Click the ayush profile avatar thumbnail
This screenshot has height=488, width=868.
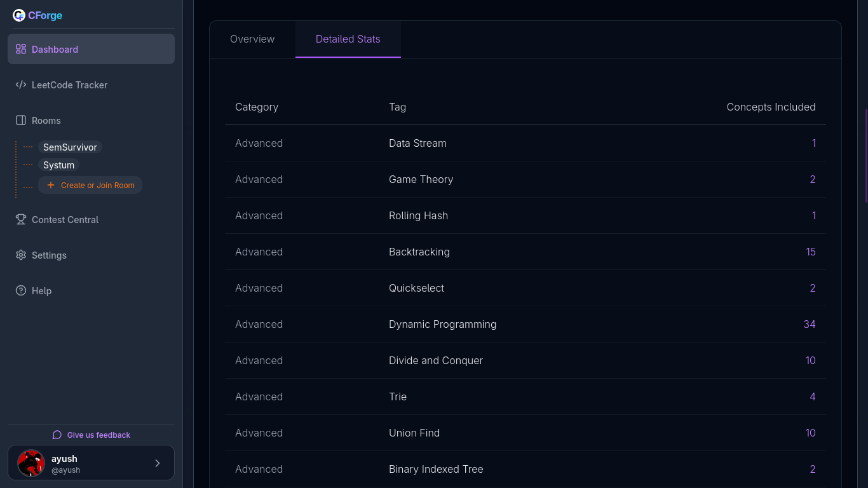click(31, 463)
